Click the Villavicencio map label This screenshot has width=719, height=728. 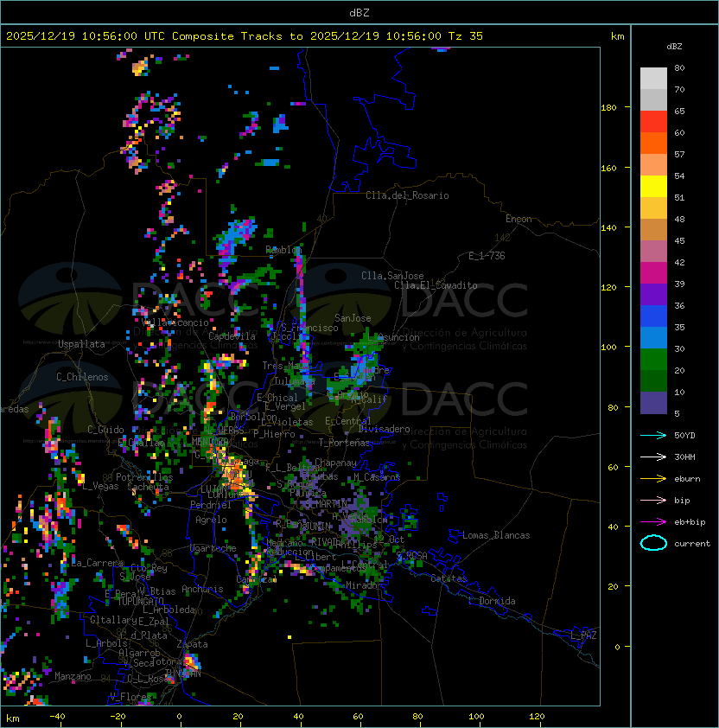[x=175, y=322]
